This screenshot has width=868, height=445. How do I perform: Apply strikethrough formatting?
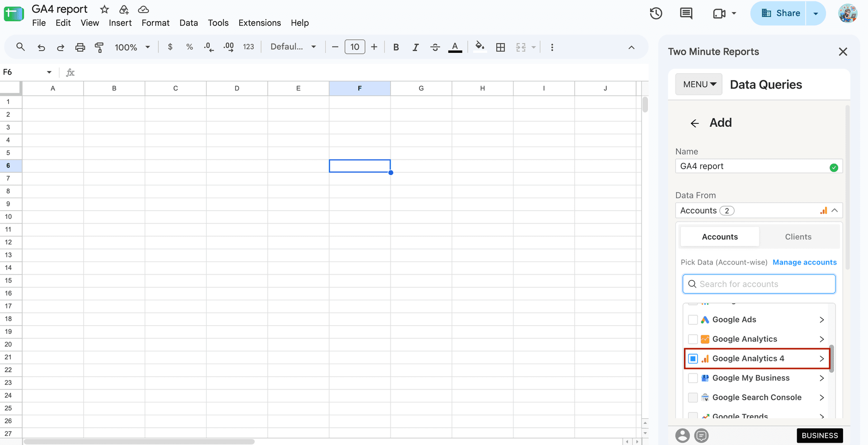tap(435, 47)
